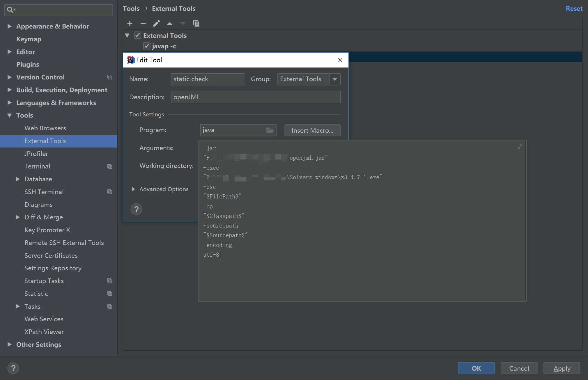
Task: Click the Move up arrow icon
Action: coord(169,23)
